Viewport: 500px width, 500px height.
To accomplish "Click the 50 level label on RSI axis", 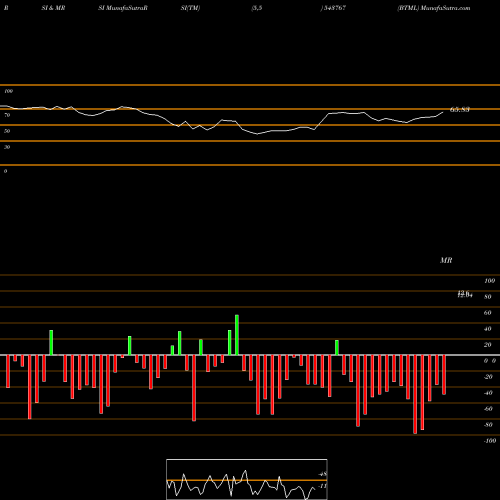I will coord(7,131).
